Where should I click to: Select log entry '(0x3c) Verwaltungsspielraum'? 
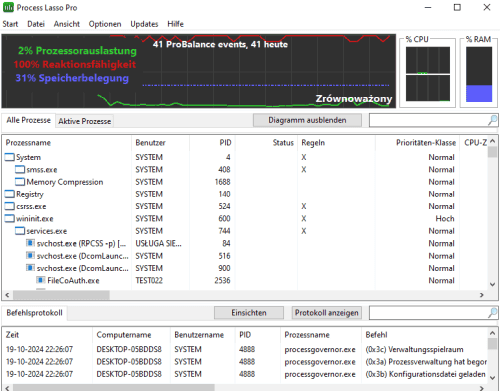click(414, 349)
